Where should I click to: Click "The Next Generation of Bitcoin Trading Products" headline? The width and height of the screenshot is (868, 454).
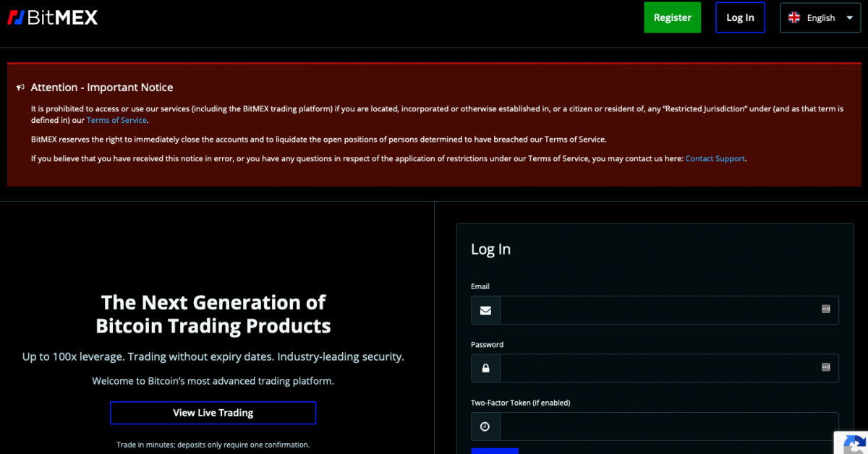tap(213, 314)
